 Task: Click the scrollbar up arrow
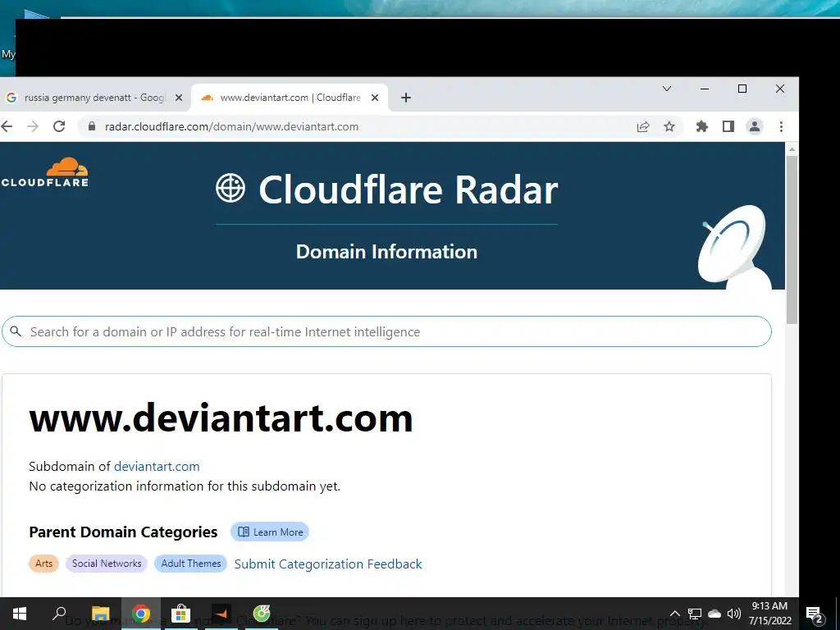pyautogui.click(x=792, y=149)
